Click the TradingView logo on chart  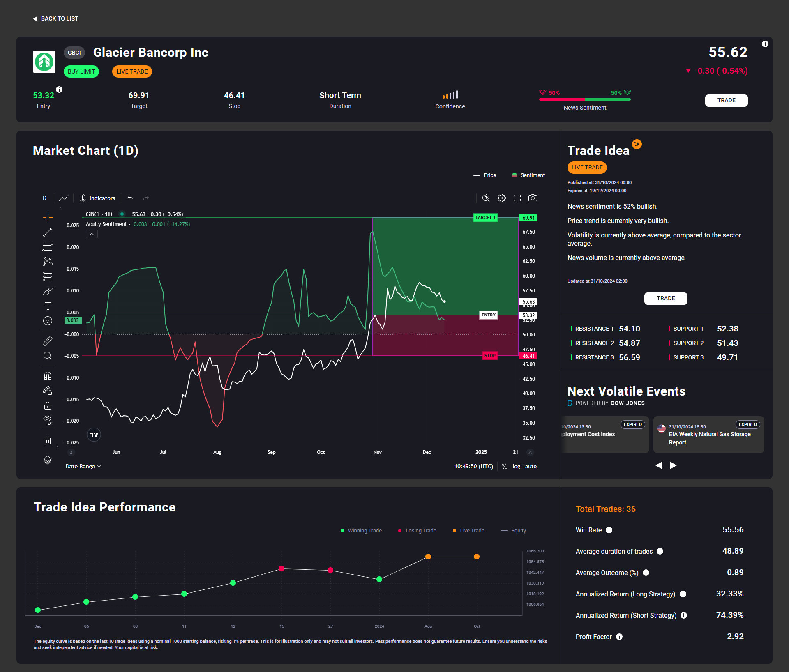(94, 435)
